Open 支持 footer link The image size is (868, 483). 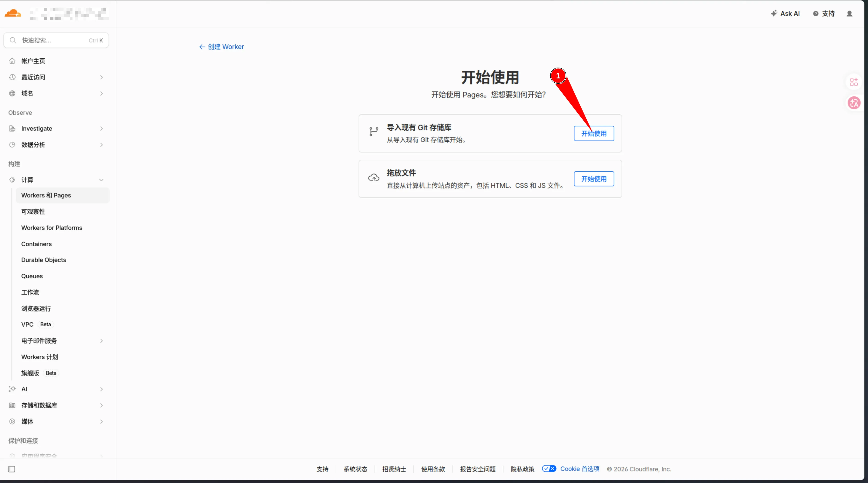322,469
